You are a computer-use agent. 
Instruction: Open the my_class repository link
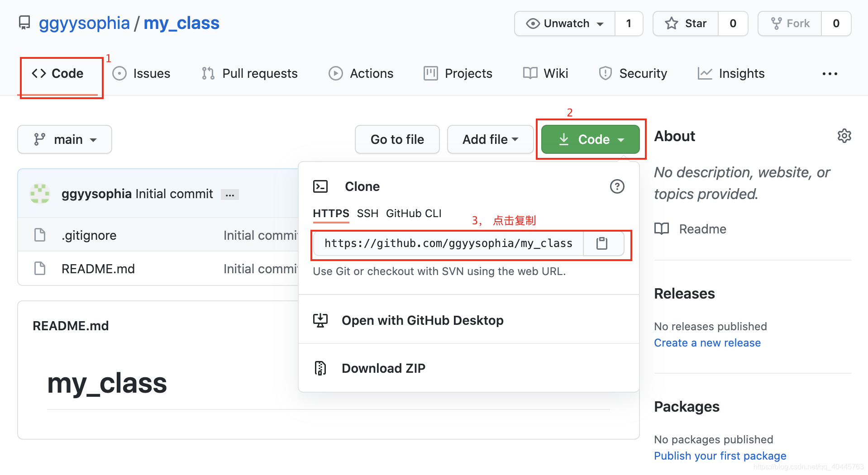pyautogui.click(x=181, y=23)
